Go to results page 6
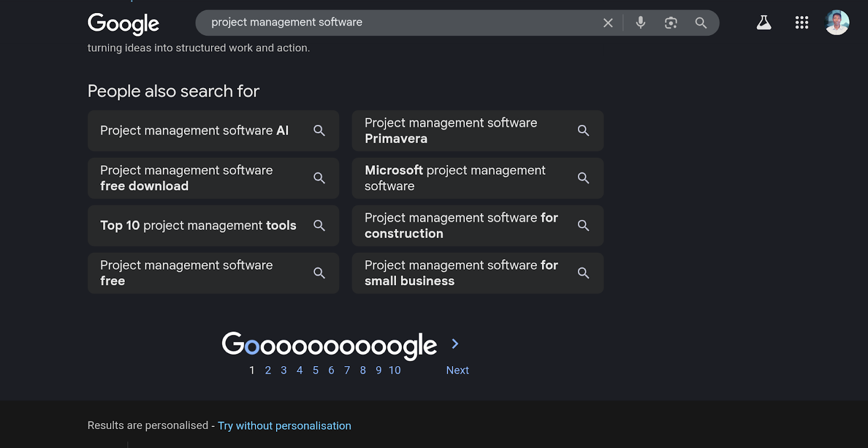The image size is (868, 448). (x=331, y=370)
